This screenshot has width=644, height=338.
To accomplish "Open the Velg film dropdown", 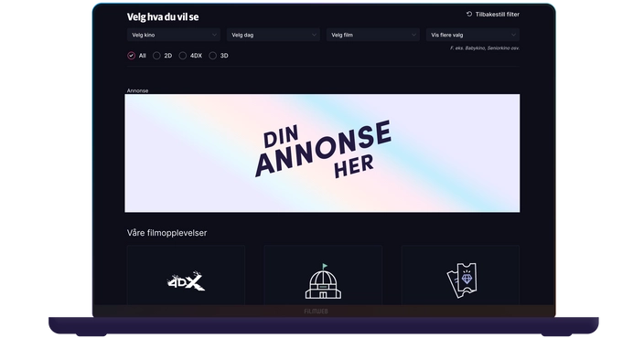I will [x=373, y=35].
